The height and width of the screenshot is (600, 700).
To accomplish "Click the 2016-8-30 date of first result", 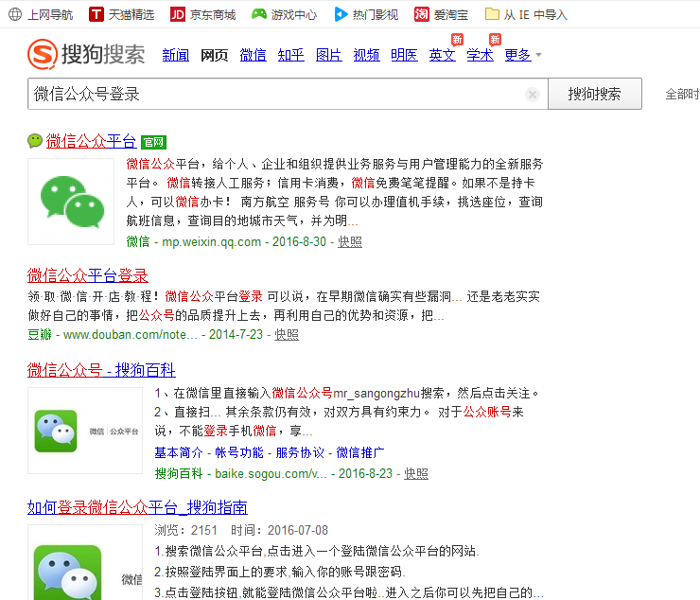I will coord(299,241).
